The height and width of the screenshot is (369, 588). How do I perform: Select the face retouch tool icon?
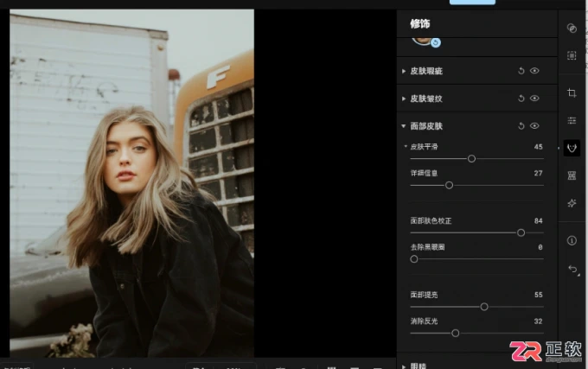click(572, 148)
